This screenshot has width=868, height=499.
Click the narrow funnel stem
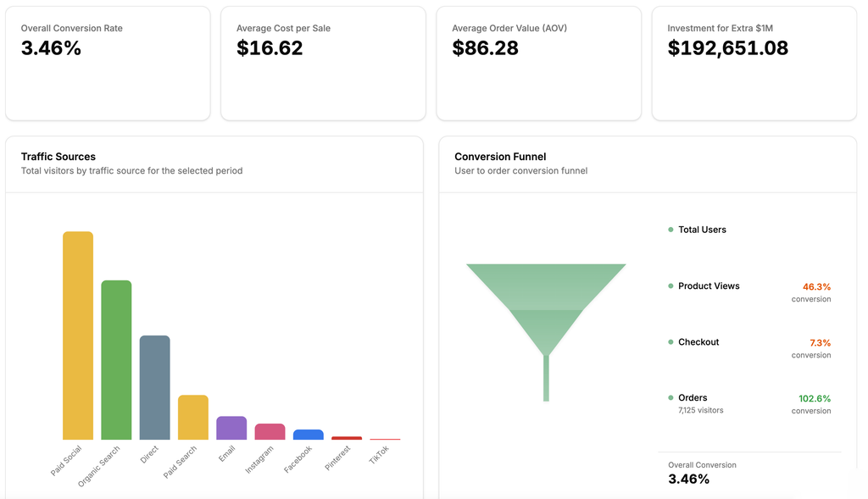[x=546, y=378]
